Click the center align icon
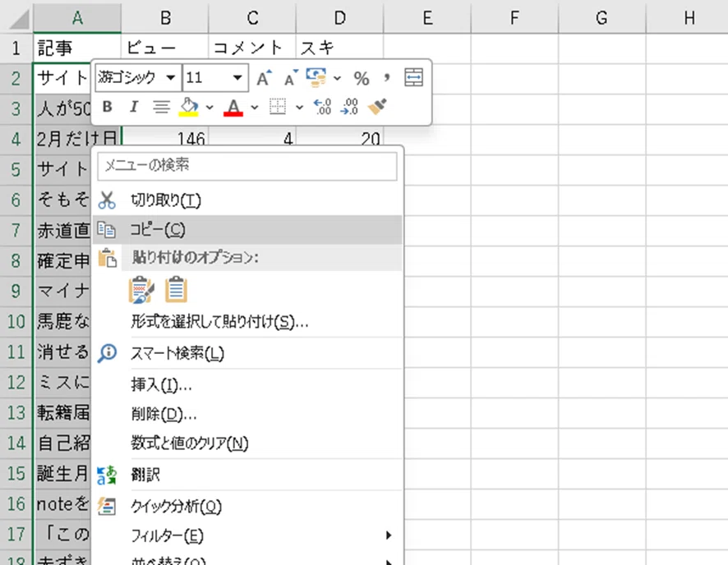This screenshot has height=565, width=728. 161,107
